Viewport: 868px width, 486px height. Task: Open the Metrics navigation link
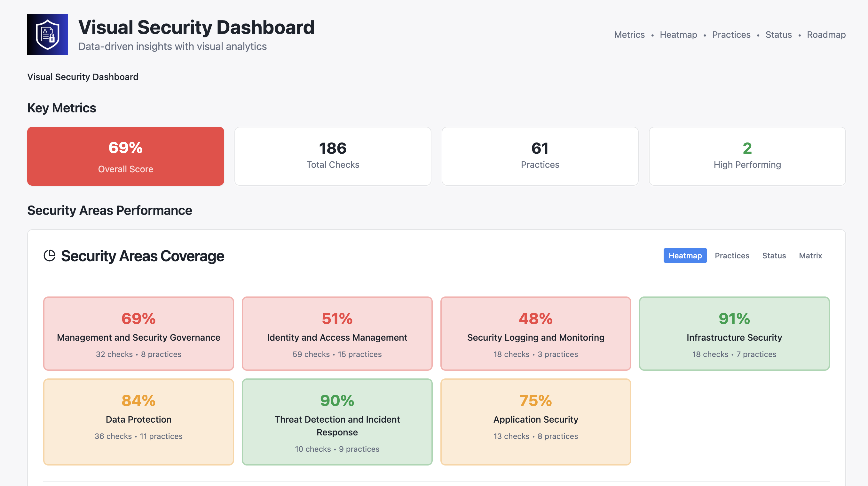pyautogui.click(x=629, y=34)
